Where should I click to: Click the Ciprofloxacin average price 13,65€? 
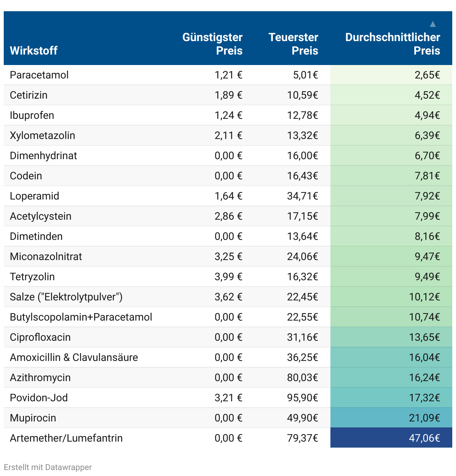(424, 337)
